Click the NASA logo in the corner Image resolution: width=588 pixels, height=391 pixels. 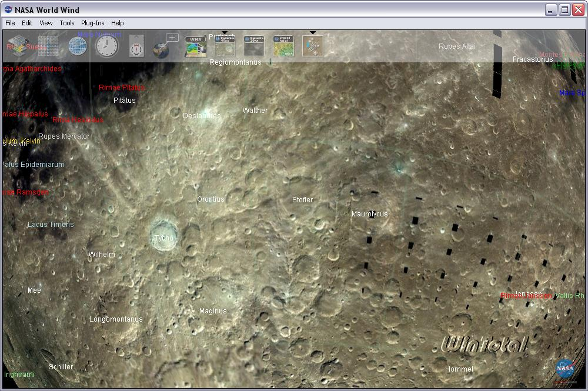pyautogui.click(x=565, y=369)
